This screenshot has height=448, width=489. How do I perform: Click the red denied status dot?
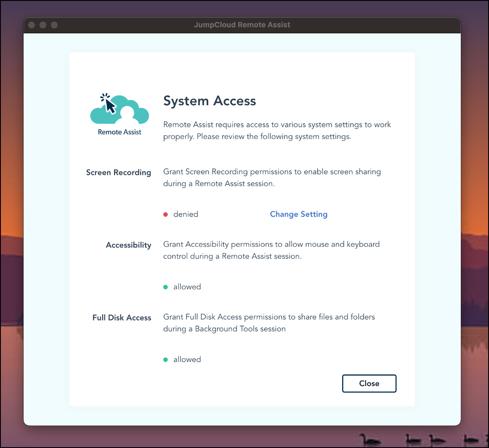[x=166, y=214]
